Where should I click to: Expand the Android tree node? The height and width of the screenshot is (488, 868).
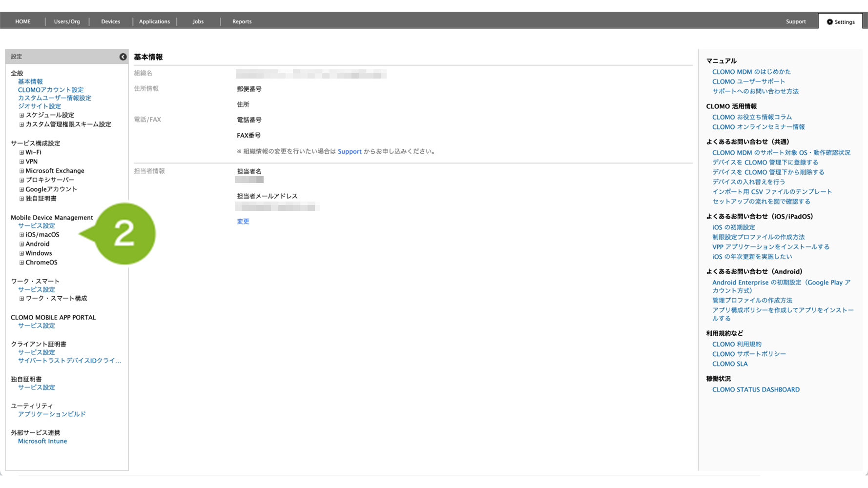21,244
